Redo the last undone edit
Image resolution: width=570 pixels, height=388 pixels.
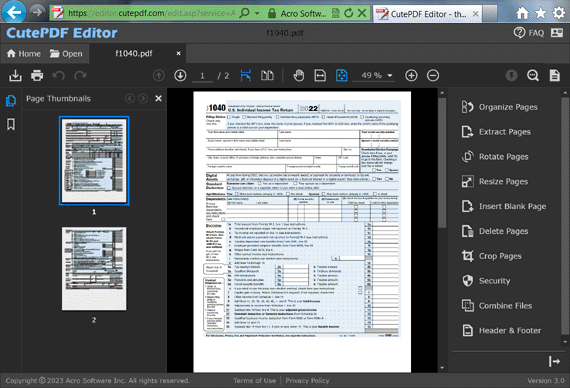click(80, 76)
